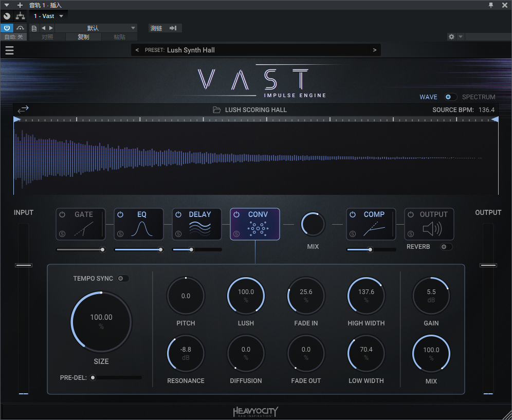Click the 对照 compare button
The image size is (512, 420).
47,37
